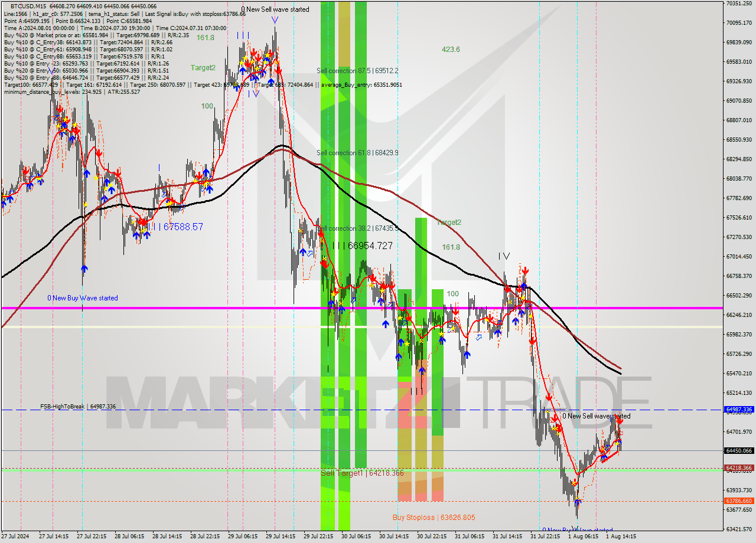The height and width of the screenshot is (543, 756).
Task: Click '28 Jul 06:15' on the time axis
Action: 129,537
